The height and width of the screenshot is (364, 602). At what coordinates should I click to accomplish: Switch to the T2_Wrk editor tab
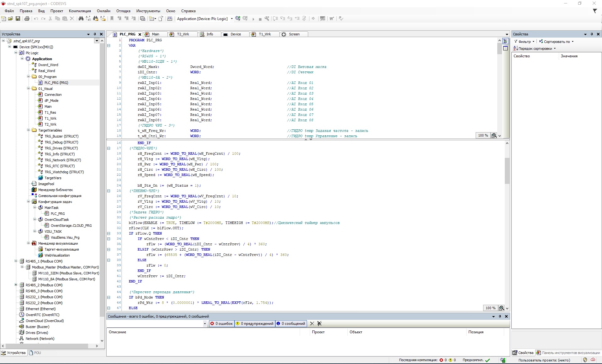click(x=183, y=34)
